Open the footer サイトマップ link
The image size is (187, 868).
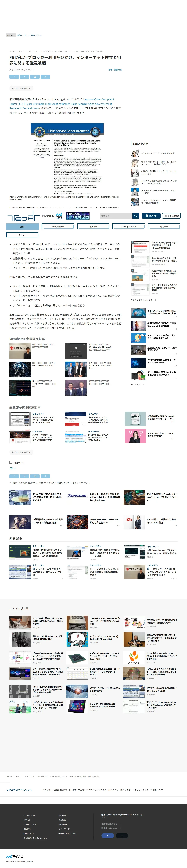[64, 829]
